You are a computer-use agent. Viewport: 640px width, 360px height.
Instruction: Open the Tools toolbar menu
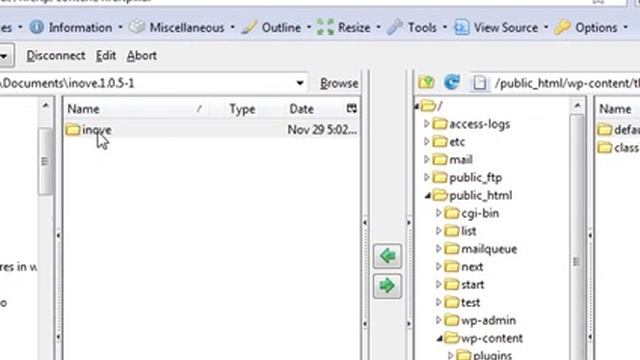click(x=422, y=28)
